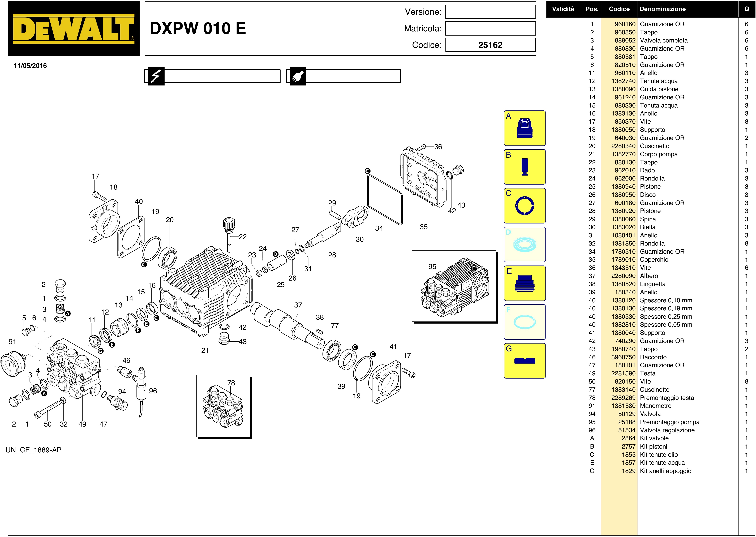Image resolution: width=756 pixels, height=537 pixels.
Task: Open head preassembly thumbnail 78
Action: [223, 406]
